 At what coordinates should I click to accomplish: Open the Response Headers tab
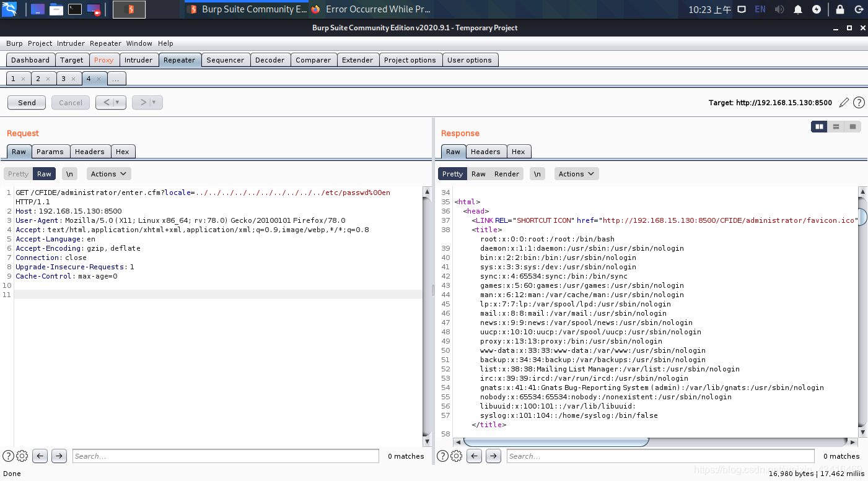pyautogui.click(x=485, y=152)
